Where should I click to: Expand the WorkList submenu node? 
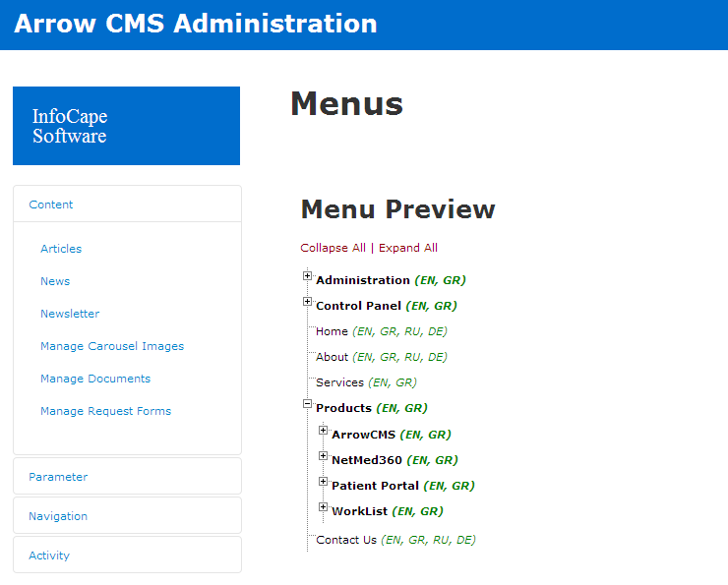coord(323,506)
